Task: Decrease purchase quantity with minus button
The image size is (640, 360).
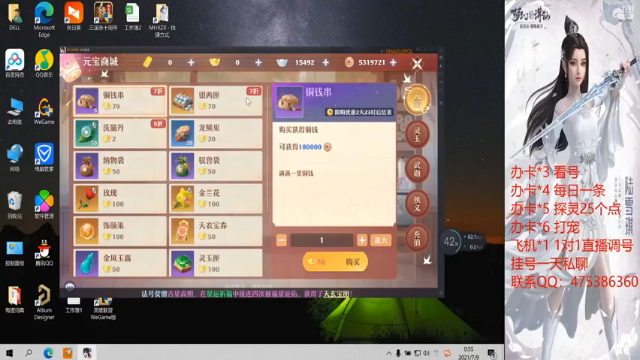Action: click(282, 240)
